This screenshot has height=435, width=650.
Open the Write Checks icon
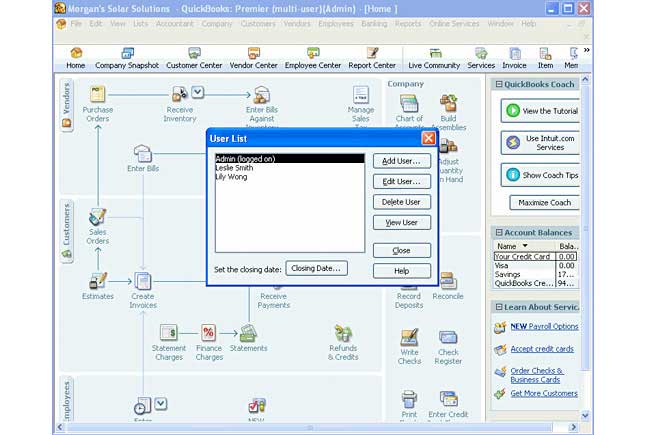click(x=409, y=338)
